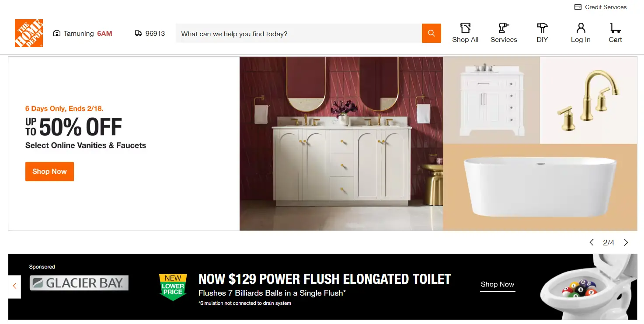Open the Shop All menu icon

(465, 28)
